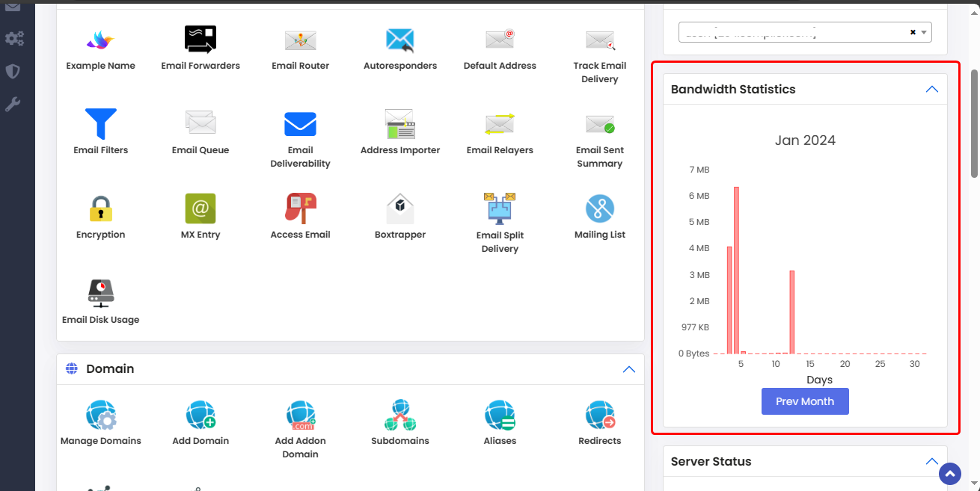Collapse the Server Status panel
980x491 pixels.
click(x=931, y=461)
